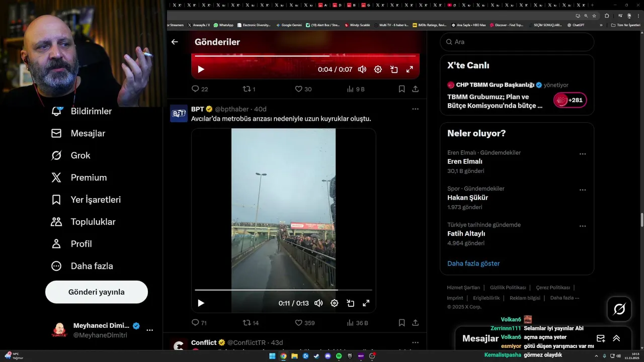
Task: Open the BPT profile avatar
Action: coord(179,114)
